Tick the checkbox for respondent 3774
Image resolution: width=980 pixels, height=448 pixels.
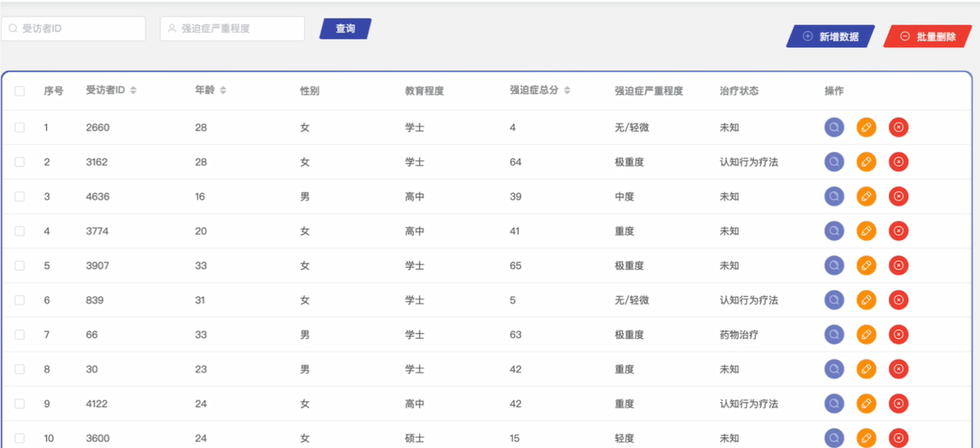pyautogui.click(x=19, y=232)
